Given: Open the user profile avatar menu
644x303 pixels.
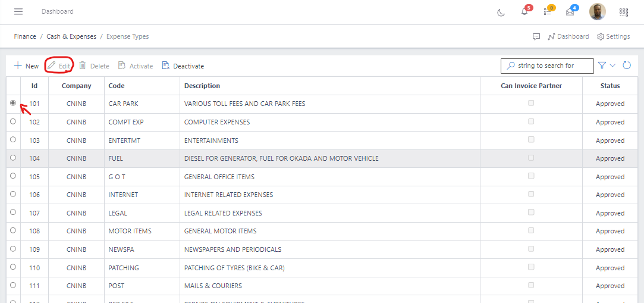Looking at the screenshot, I should [x=597, y=12].
